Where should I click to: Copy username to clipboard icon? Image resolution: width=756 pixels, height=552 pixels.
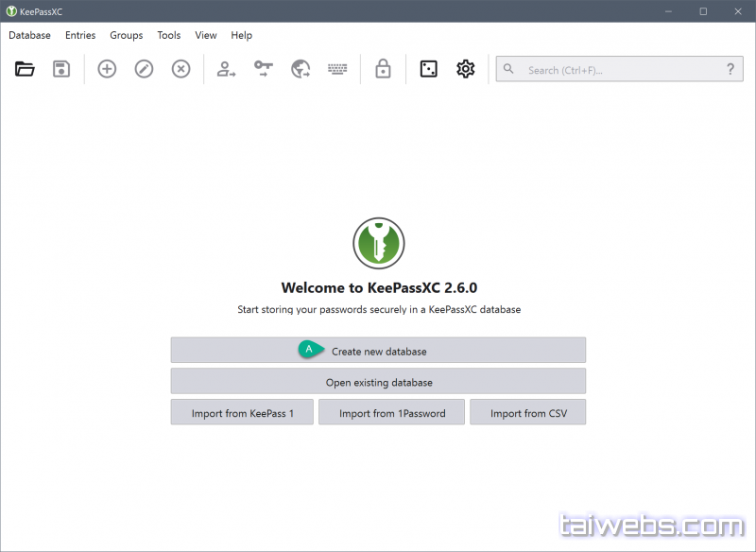pyautogui.click(x=226, y=69)
